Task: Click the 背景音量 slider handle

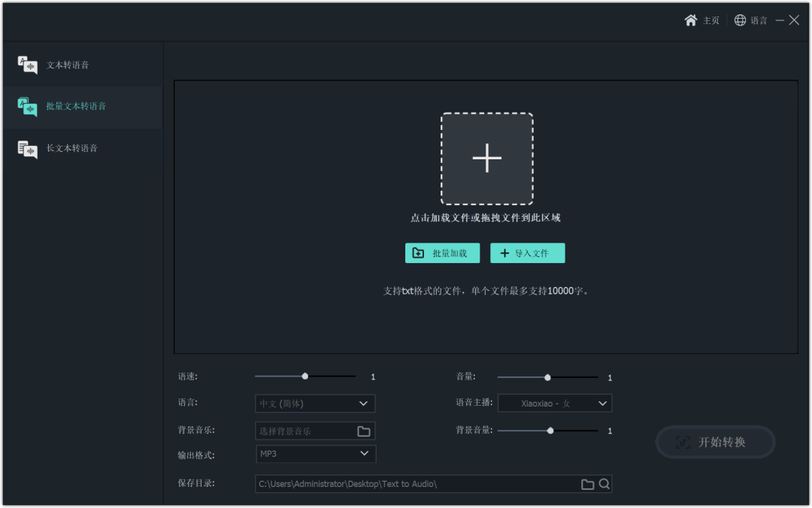Action: coord(550,431)
